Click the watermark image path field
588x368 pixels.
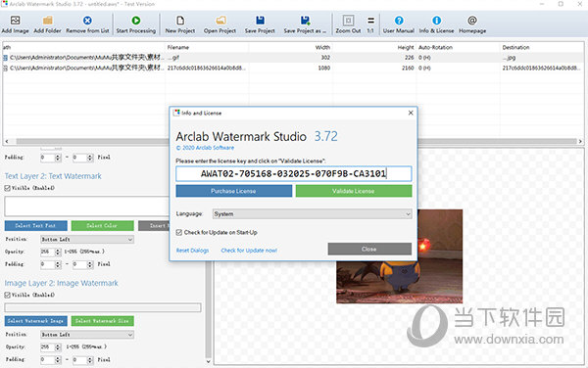click(103, 307)
